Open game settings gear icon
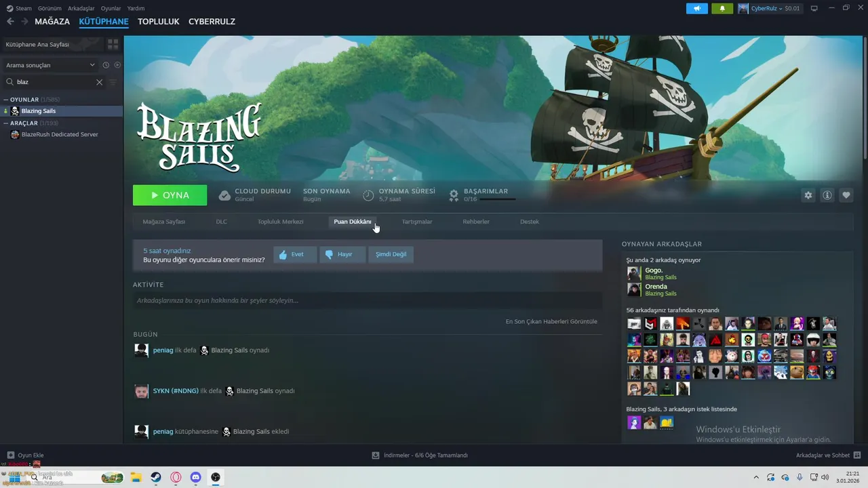The image size is (868, 488). [x=808, y=195]
